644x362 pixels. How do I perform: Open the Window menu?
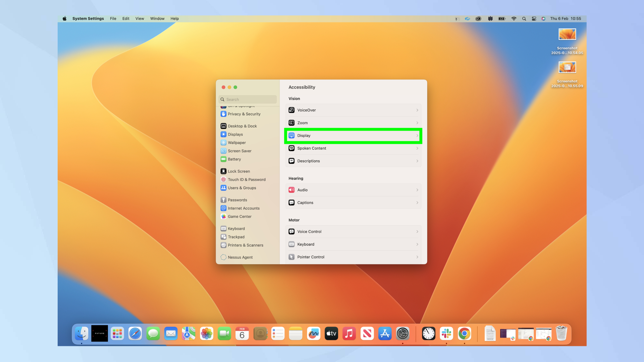click(x=157, y=18)
